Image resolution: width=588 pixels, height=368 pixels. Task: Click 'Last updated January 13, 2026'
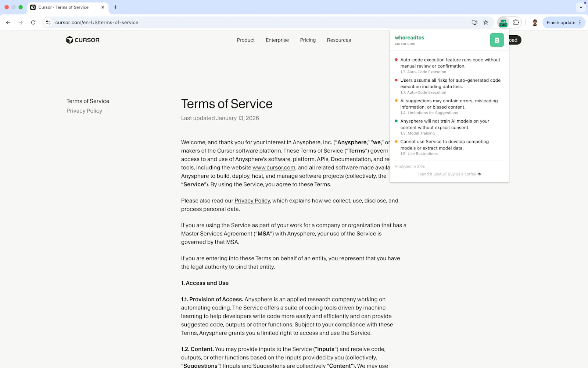coord(220,118)
